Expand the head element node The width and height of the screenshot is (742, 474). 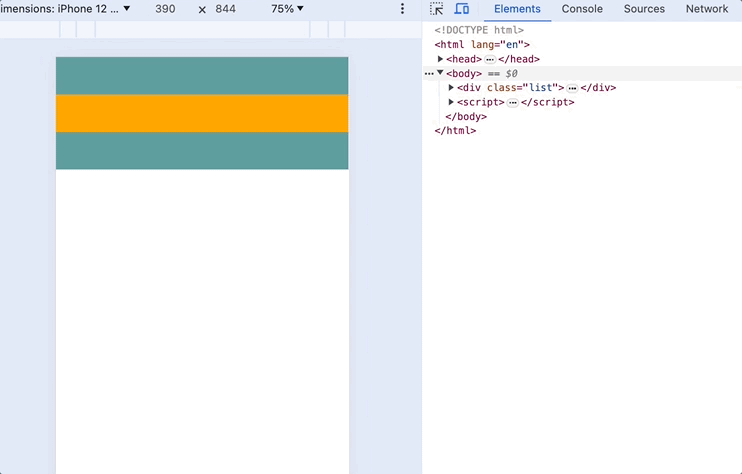(x=440, y=59)
